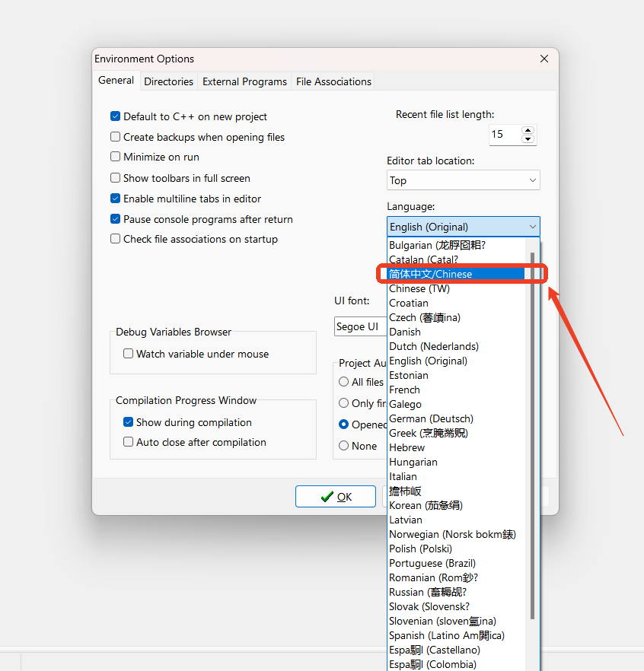Open the Editor tab location dropdown
The height and width of the screenshot is (671, 644).
point(464,180)
